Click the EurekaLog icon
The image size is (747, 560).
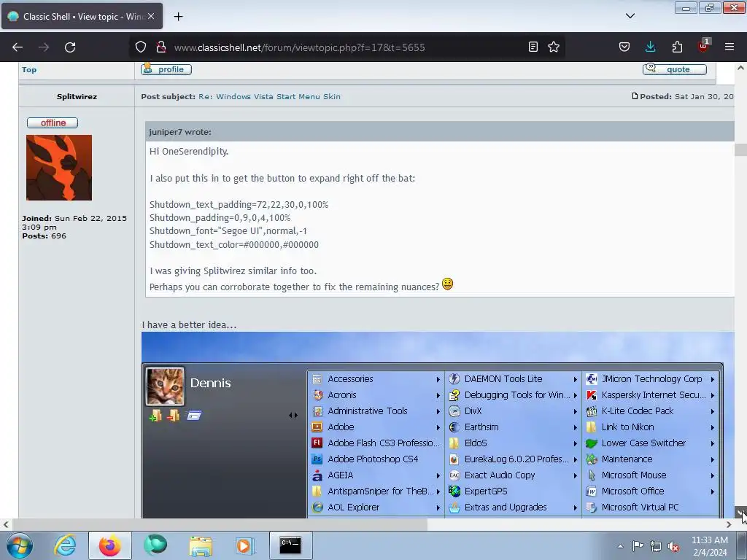tap(454, 459)
